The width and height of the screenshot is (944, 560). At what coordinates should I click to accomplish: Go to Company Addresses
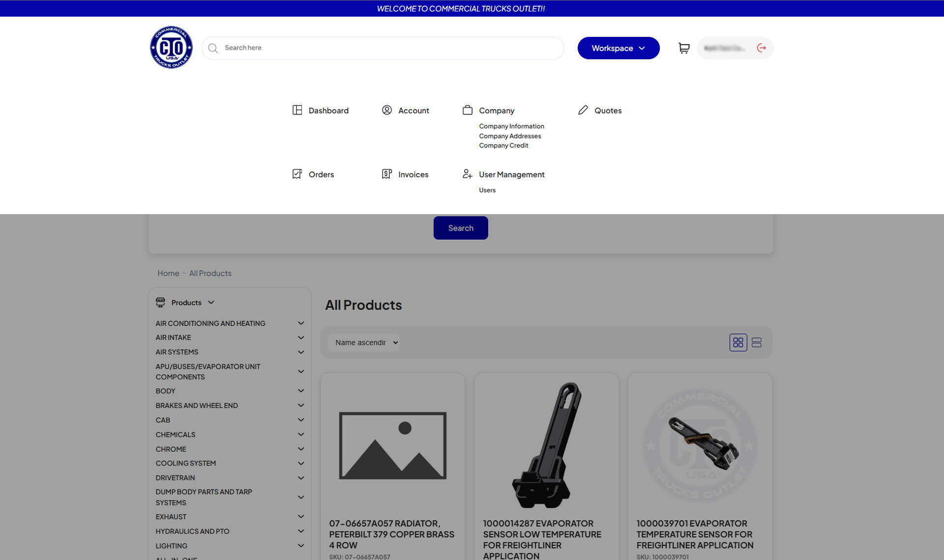tap(510, 136)
